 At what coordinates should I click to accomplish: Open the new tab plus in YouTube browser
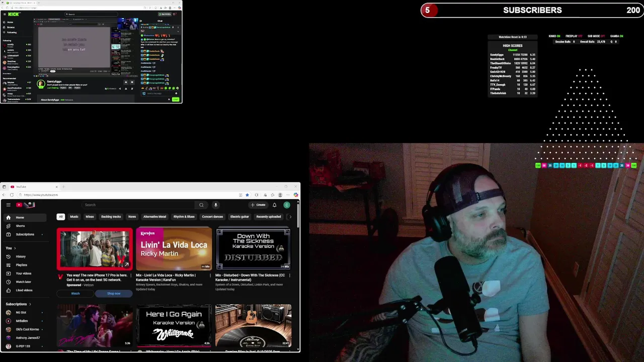tap(63, 187)
